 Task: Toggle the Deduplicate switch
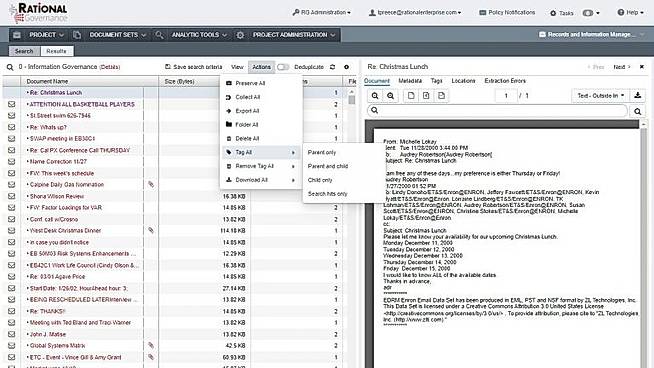point(283,67)
